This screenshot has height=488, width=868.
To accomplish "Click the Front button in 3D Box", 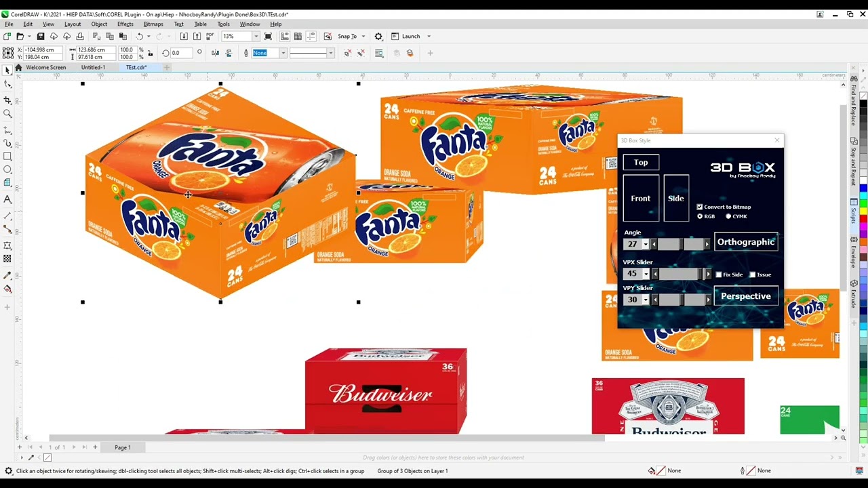I will (641, 198).
